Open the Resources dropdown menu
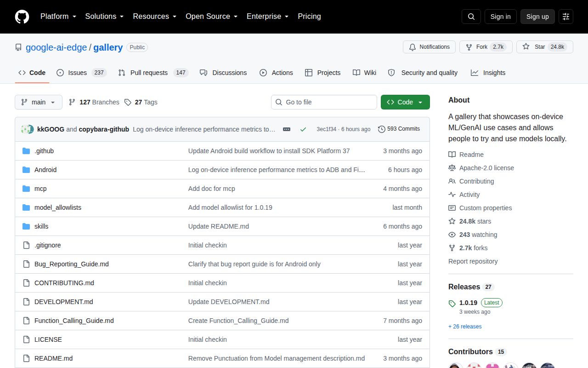This screenshot has height=368, width=588. pyautogui.click(x=155, y=16)
